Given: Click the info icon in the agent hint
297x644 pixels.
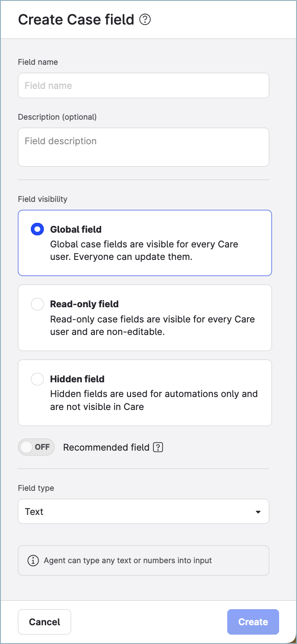Looking at the screenshot, I should pyautogui.click(x=33, y=560).
